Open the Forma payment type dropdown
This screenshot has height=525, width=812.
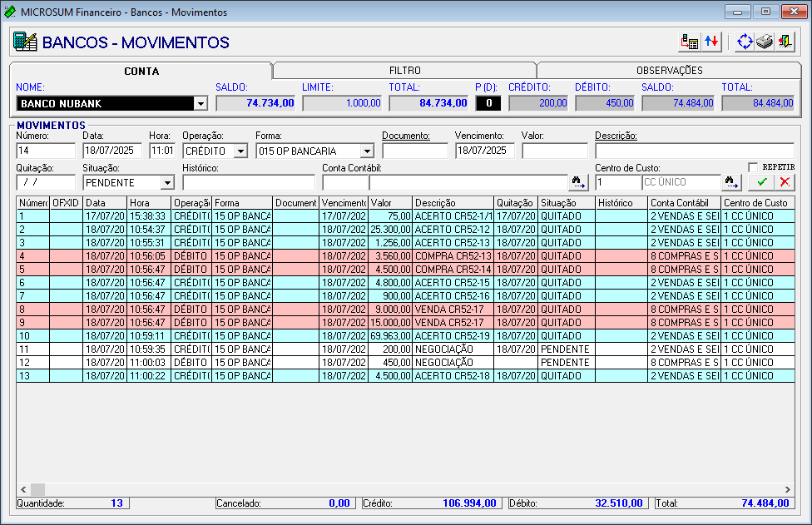point(367,151)
